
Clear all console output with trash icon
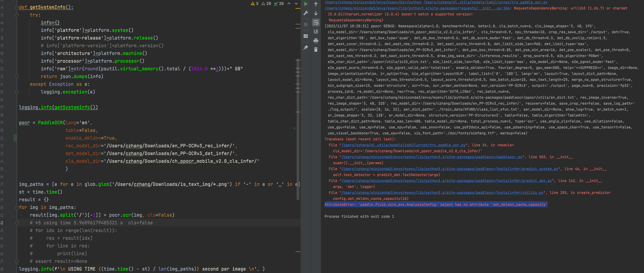tap(316, 50)
